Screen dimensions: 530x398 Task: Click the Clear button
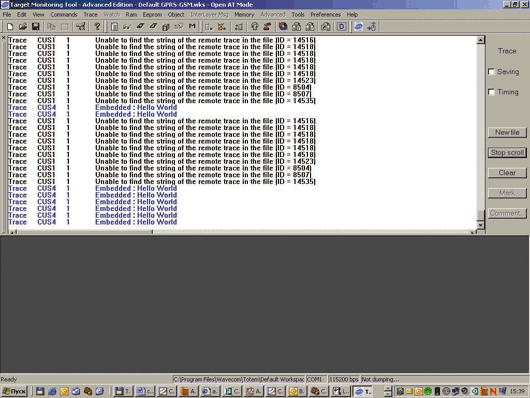click(x=507, y=173)
